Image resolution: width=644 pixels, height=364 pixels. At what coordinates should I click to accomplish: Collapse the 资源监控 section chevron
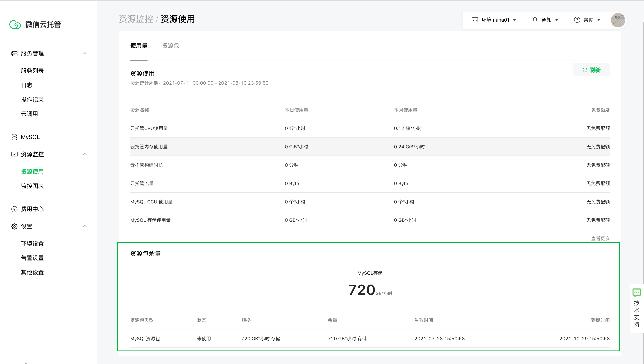pos(85,154)
